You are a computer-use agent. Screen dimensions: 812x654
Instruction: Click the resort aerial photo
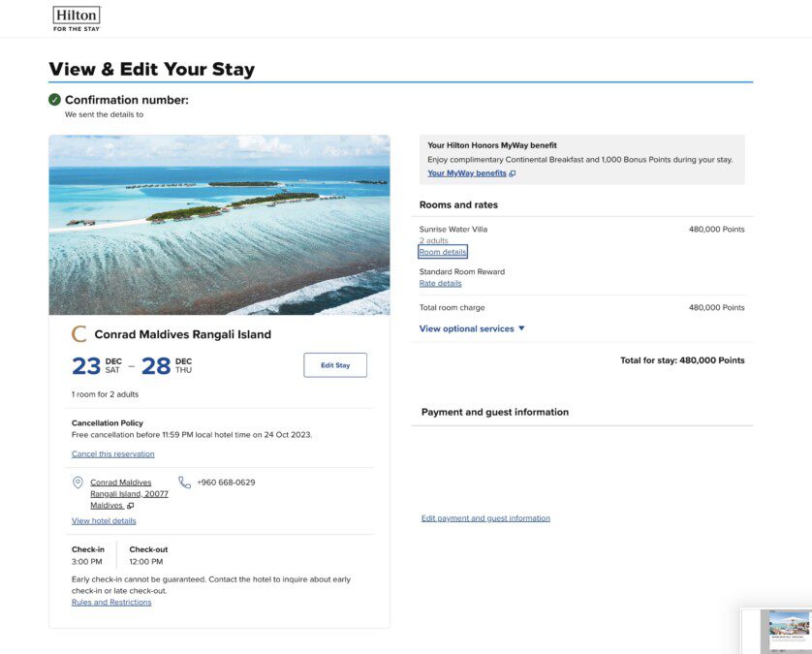coord(219,225)
